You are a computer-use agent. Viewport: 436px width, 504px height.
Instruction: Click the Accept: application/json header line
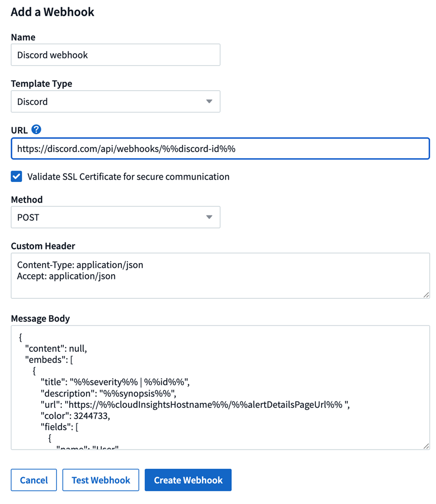click(66, 277)
